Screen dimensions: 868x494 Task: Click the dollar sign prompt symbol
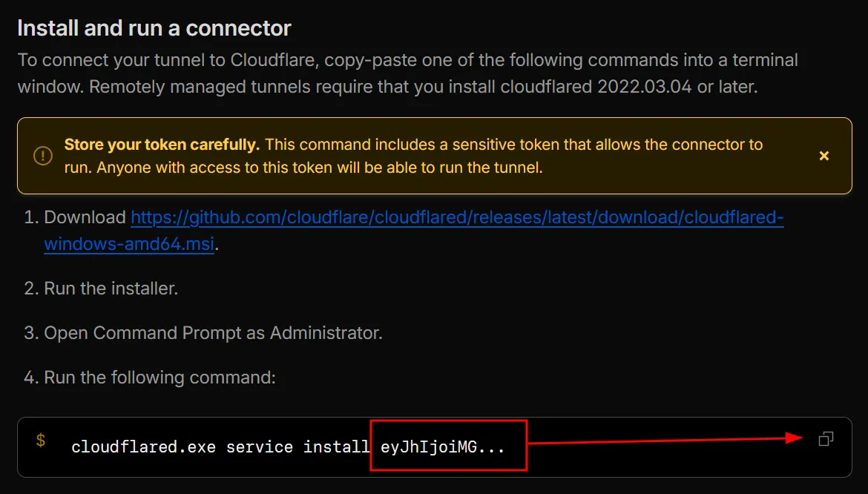pos(40,441)
